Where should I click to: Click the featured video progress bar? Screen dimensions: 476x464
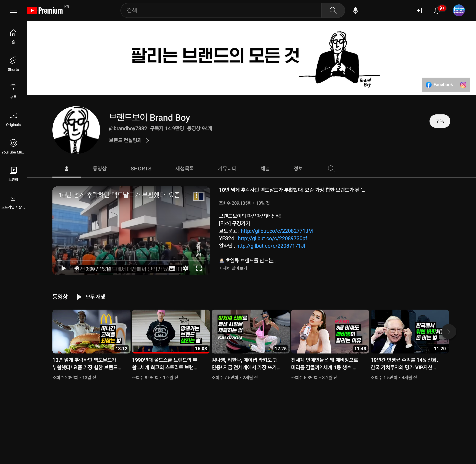(x=131, y=260)
